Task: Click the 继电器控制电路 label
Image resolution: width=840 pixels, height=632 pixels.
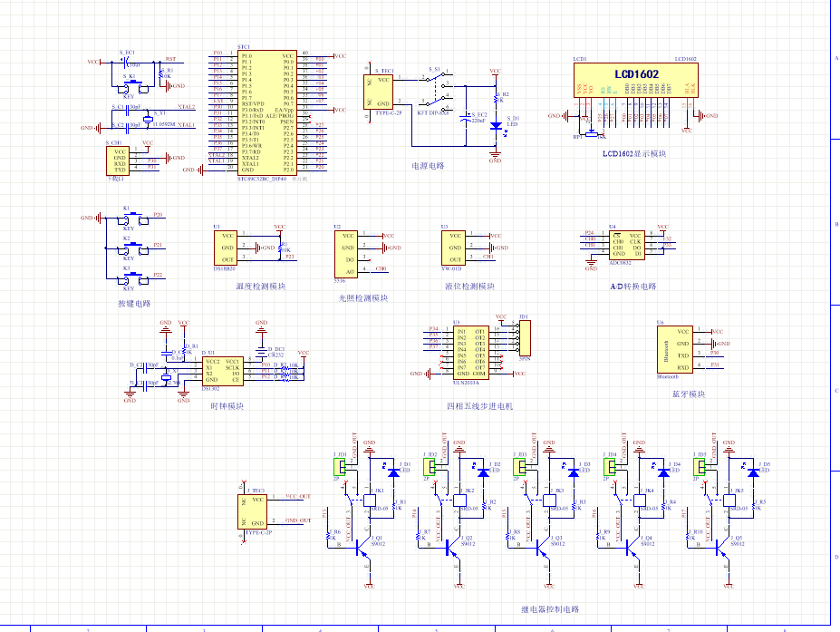Action: click(550, 609)
